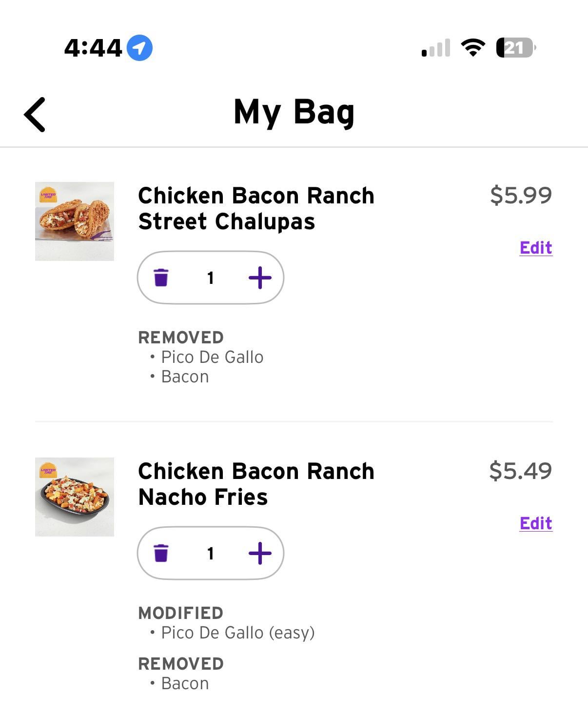588x717 pixels.
Task: Tap the $5.49 price label
Action: pyautogui.click(x=521, y=471)
